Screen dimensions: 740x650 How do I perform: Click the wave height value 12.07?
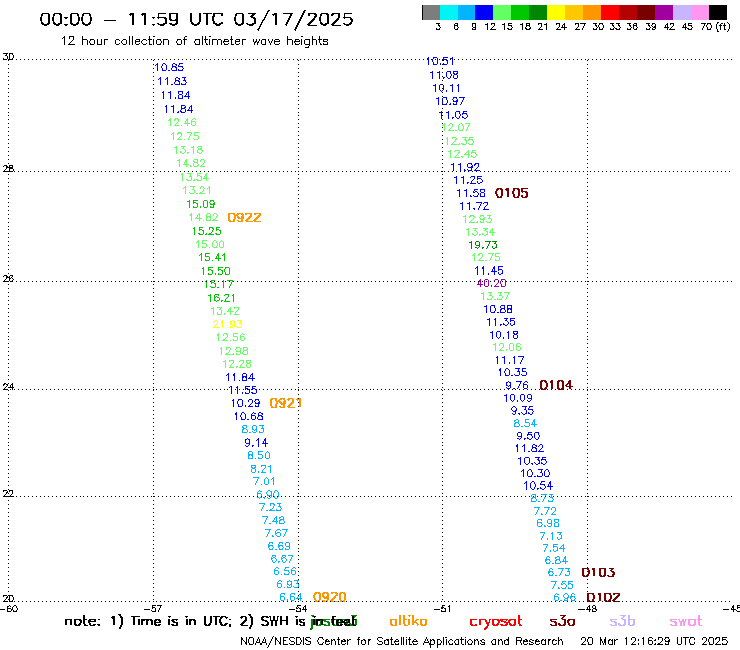[x=456, y=127]
